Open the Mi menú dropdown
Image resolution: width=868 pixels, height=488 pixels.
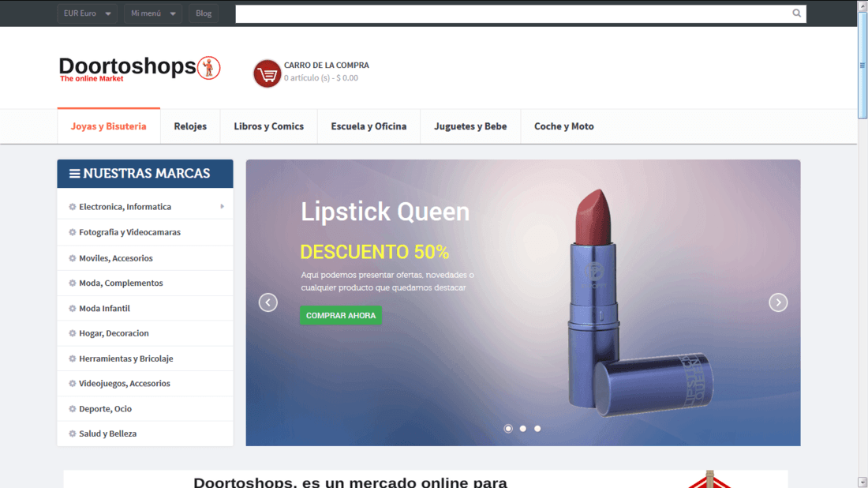[153, 13]
